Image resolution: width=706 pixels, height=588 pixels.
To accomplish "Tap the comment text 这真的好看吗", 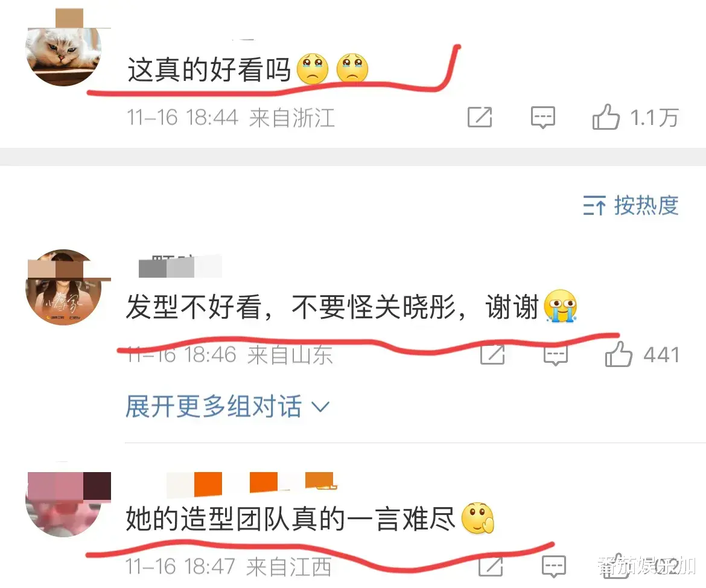I will click(x=209, y=70).
